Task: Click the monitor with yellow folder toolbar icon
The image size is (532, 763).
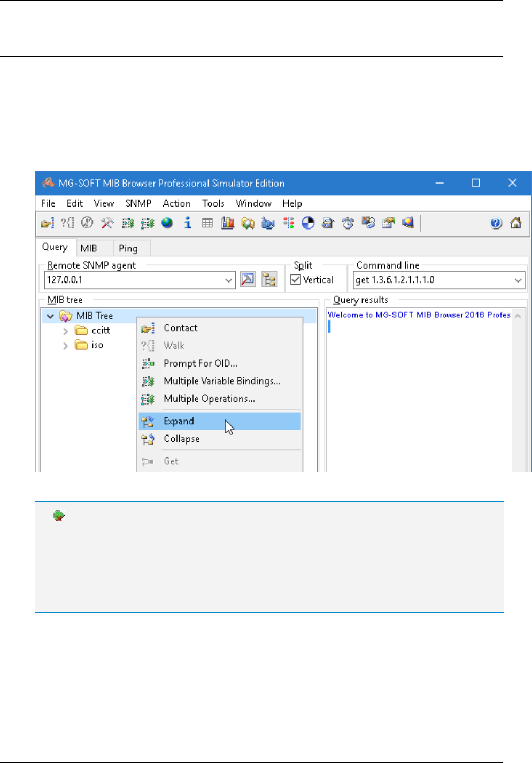Action: pos(408,223)
